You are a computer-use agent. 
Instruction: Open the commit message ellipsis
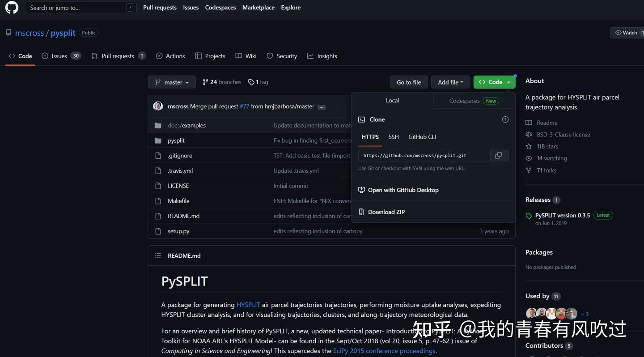[x=321, y=106]
